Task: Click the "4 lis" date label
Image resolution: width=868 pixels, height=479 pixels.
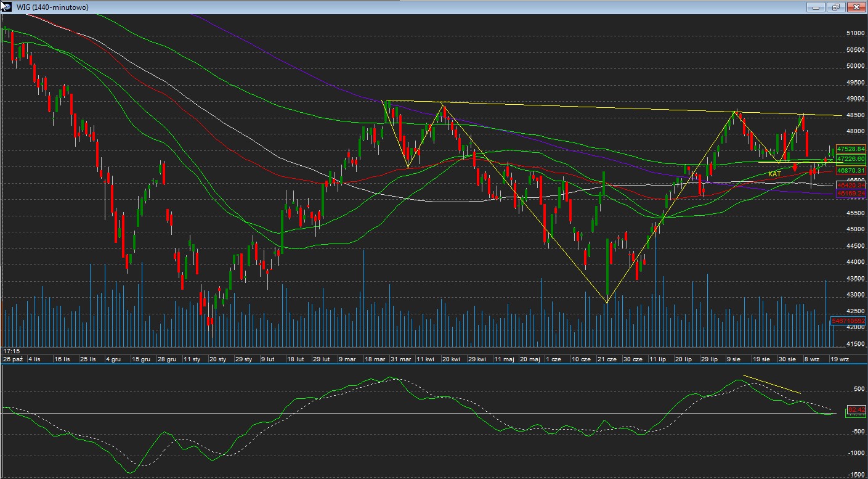Action: pos(34,358)
